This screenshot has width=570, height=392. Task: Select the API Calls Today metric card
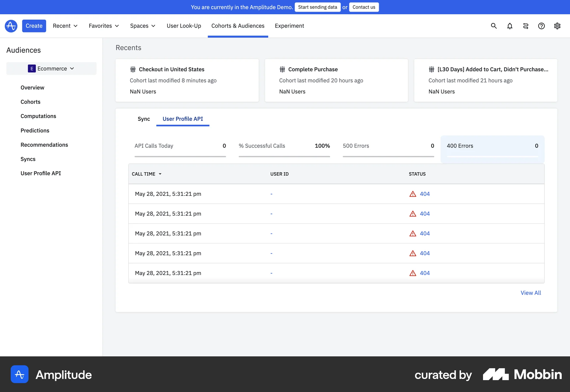tap(180, 149)
